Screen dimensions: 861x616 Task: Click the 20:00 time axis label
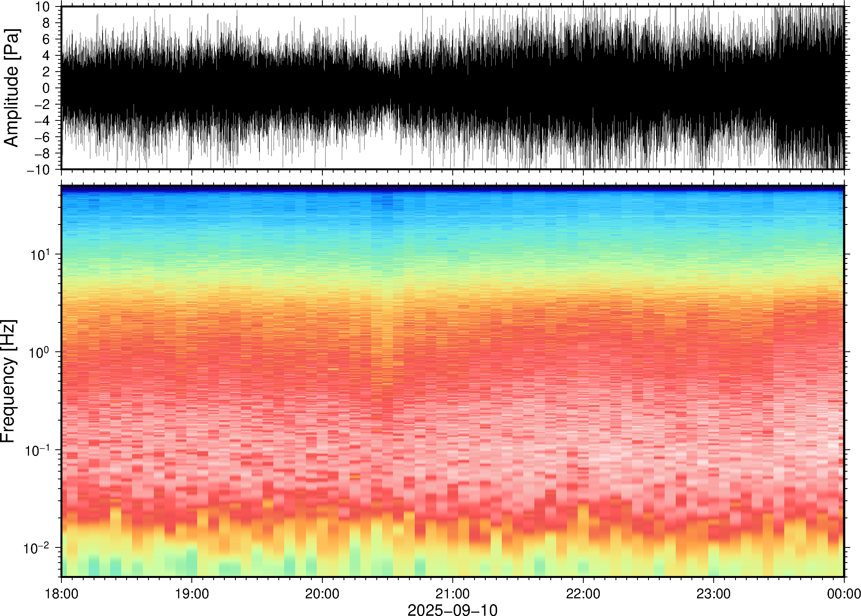tap(322, 594)
